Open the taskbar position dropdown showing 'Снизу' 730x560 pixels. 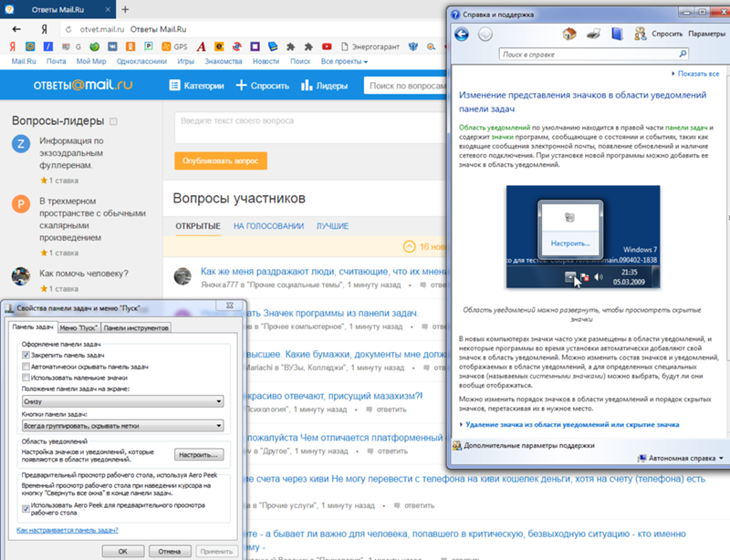pos(123,401)
